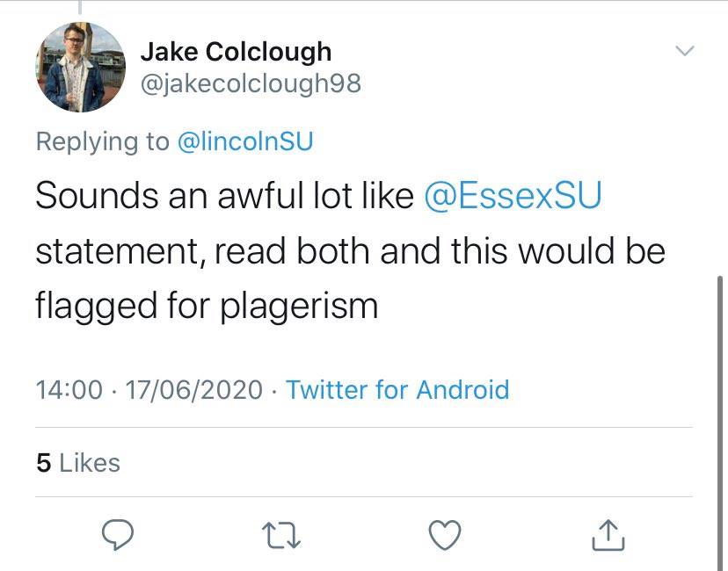The image size is (728, 571).
Task: Open the @lincolnSU mention link
Action: tap(245, 141)
